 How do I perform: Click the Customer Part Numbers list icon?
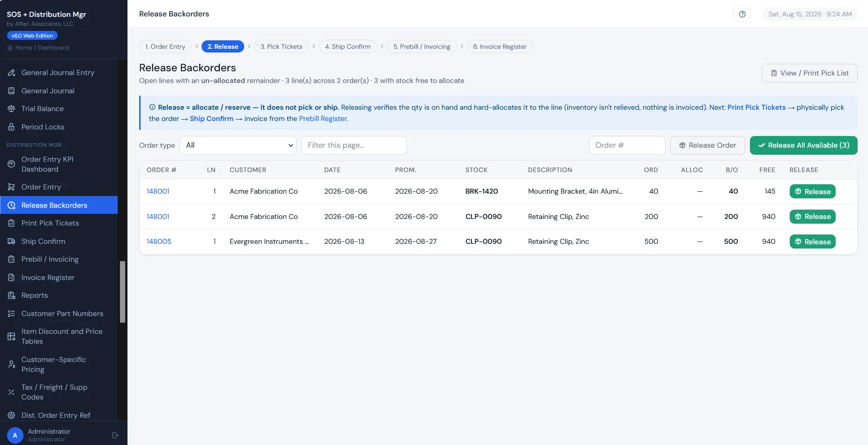(x=12, y=314)
